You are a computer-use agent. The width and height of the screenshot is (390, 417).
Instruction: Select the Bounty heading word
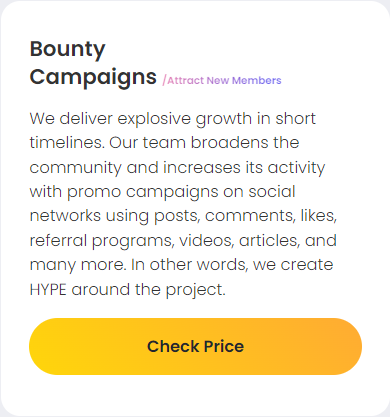click(x=67, y=50)
